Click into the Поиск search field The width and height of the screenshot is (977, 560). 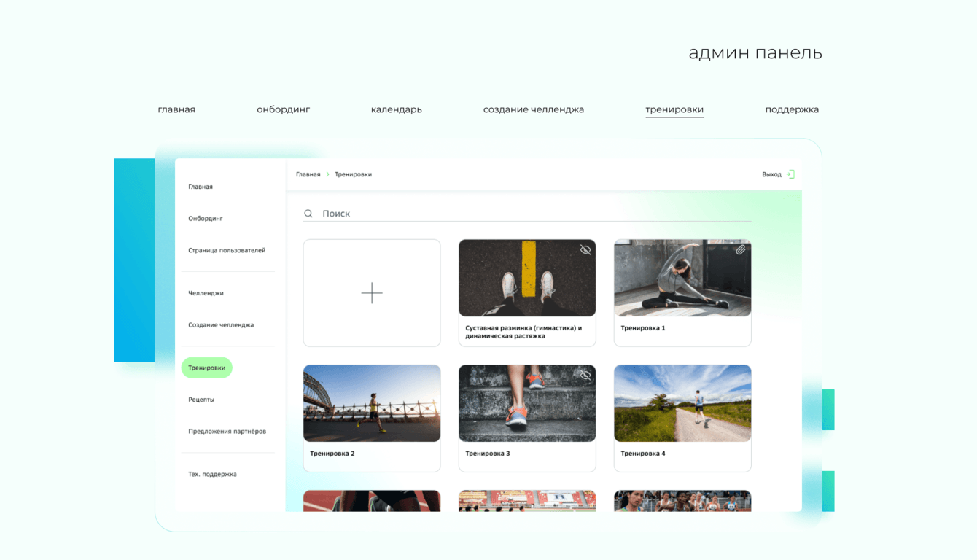(527, 214)
